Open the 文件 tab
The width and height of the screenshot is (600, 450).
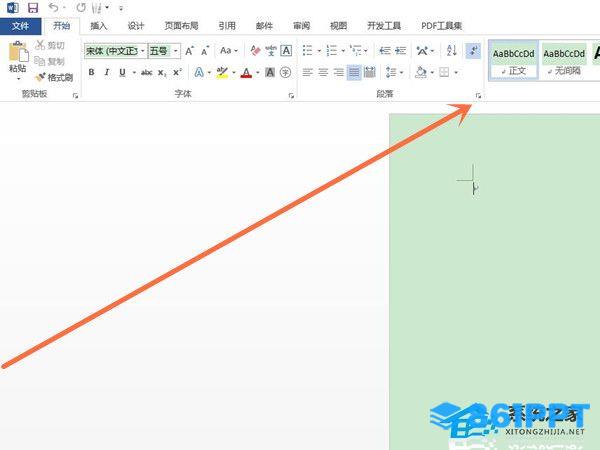click(20, 26)
